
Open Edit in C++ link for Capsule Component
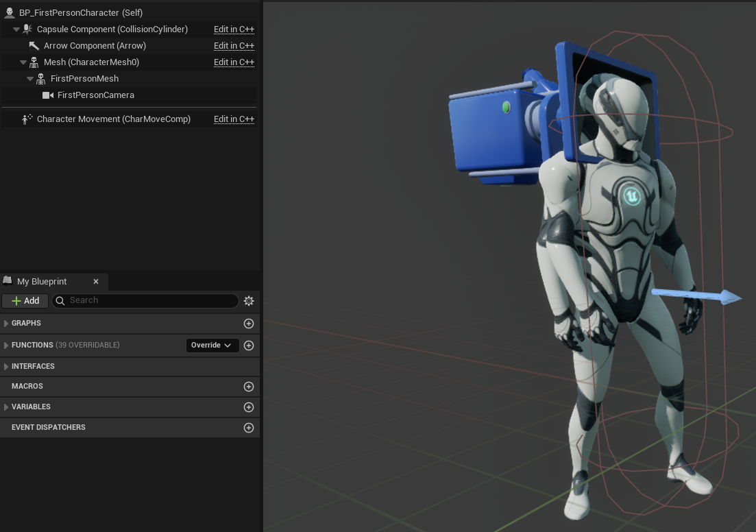click(234, 29)
